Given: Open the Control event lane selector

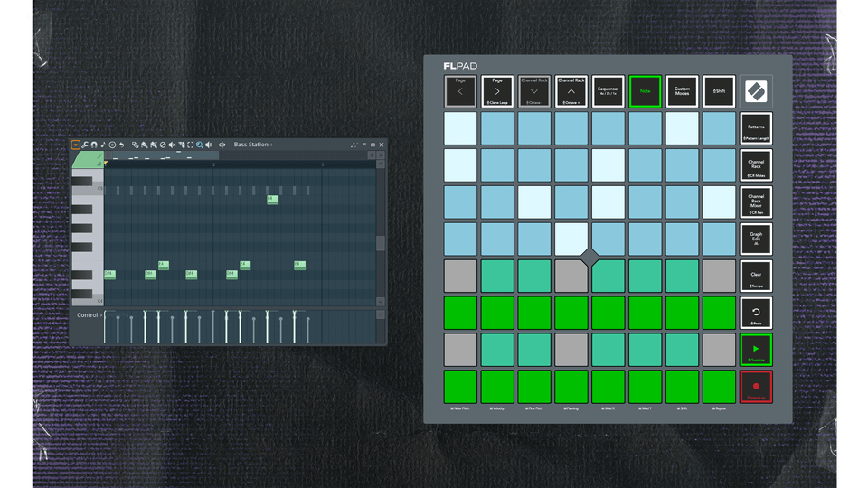Looking at the screenshot, I should [90, 314].
